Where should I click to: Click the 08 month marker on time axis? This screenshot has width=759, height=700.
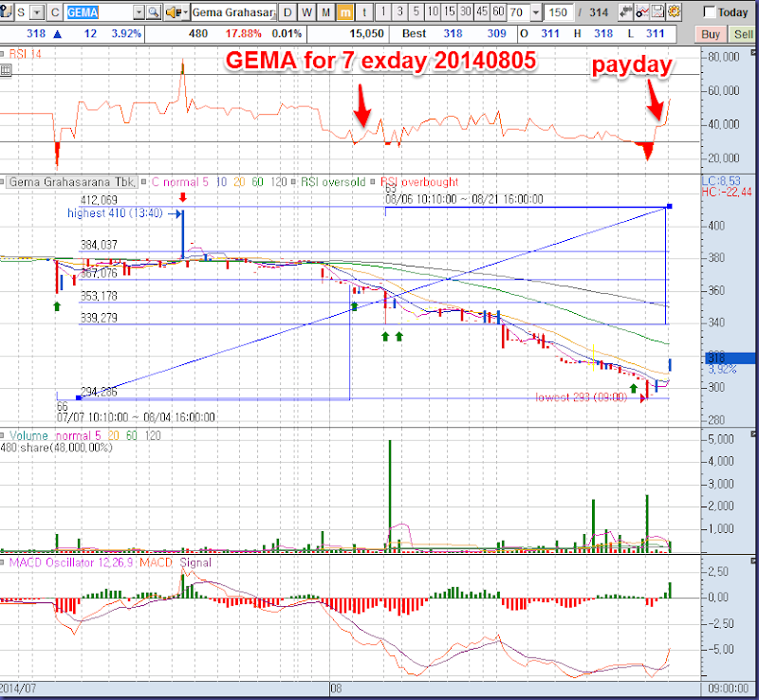(x=336, y=689)
